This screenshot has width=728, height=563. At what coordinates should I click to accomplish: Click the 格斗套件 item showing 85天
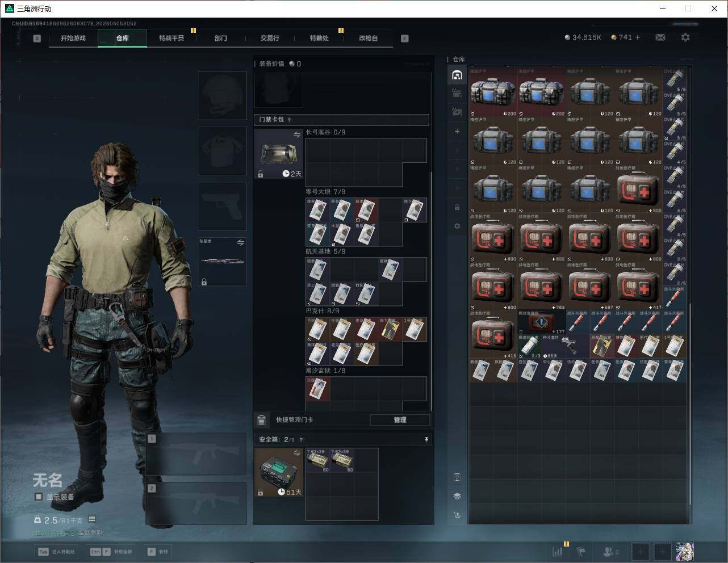(x=566, y=346)
